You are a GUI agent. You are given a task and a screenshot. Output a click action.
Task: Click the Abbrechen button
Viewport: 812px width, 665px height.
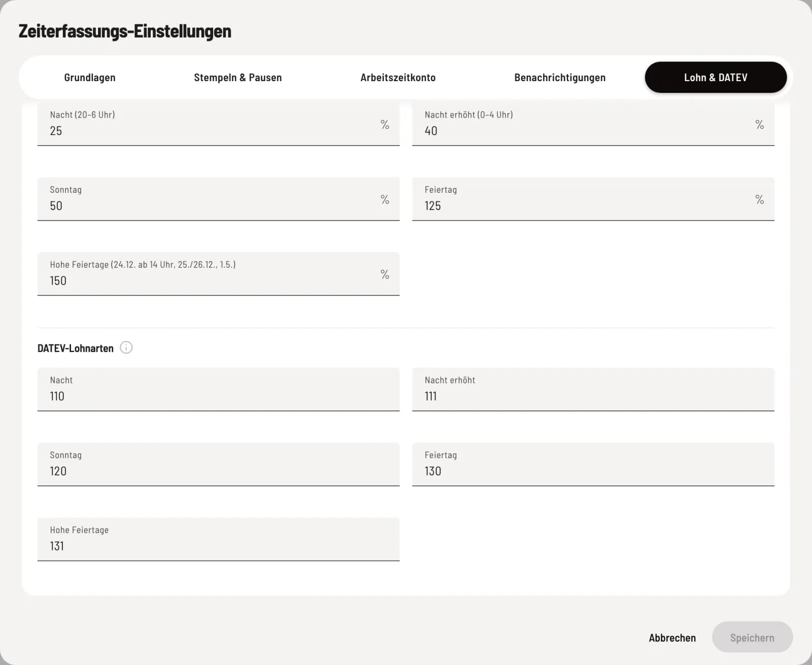[x=672, y=638]
